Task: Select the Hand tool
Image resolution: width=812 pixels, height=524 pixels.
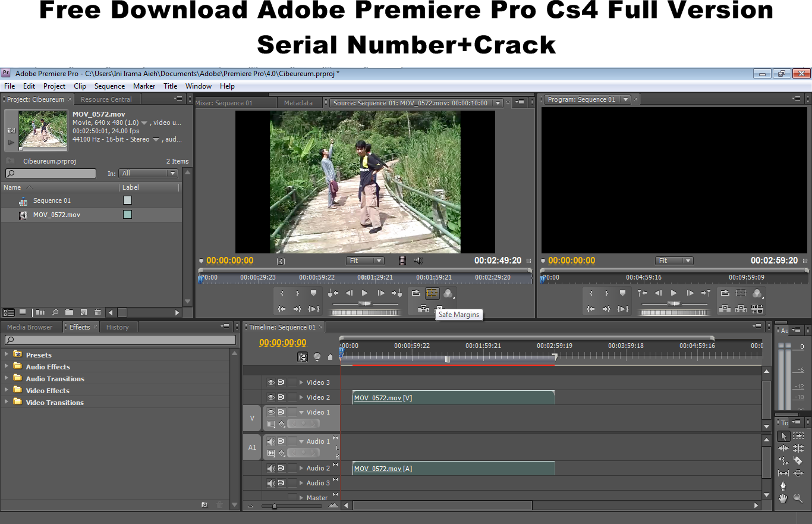Action: click(x=783, y=498)
